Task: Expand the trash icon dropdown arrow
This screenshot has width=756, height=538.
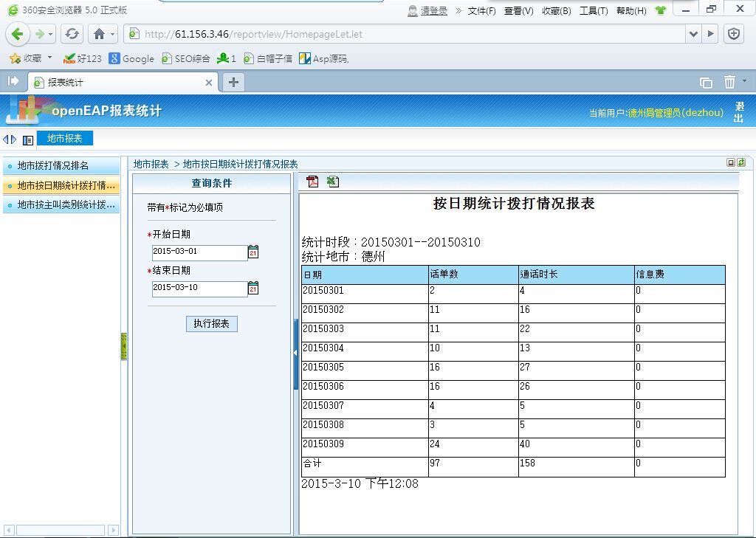Action: 744,80
